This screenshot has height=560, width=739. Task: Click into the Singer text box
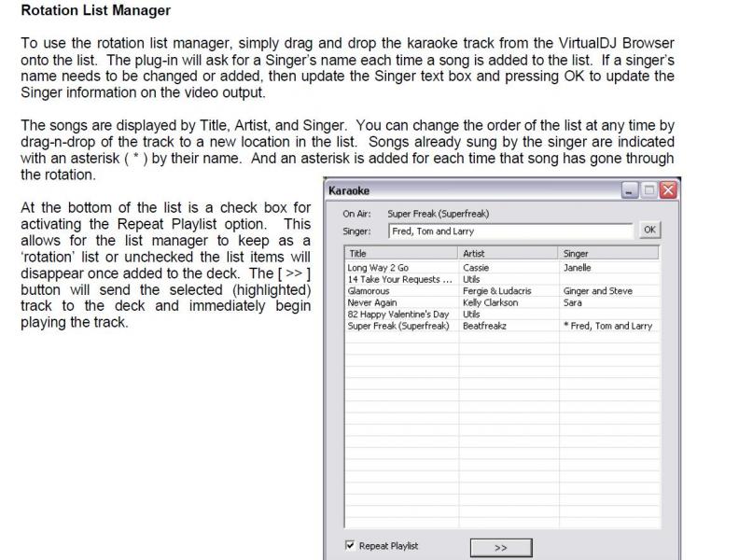pyautogui.click(x=509, y=231)
